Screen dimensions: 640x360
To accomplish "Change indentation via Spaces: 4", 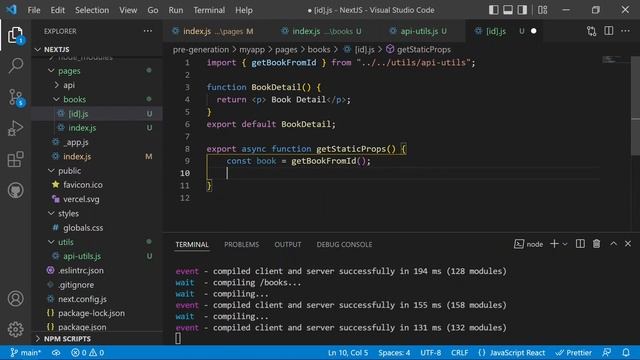I will 394,353.
